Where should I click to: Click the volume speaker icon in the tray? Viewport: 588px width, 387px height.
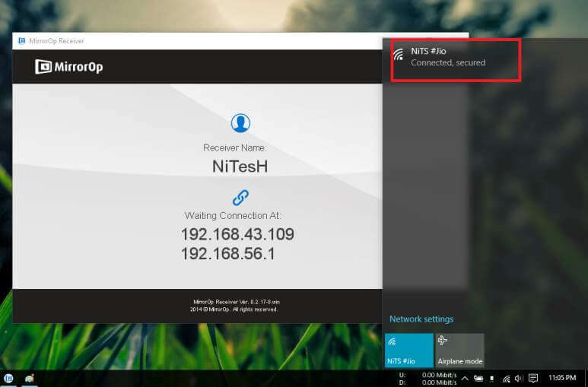pyautogui.click(x=519, y=379)
